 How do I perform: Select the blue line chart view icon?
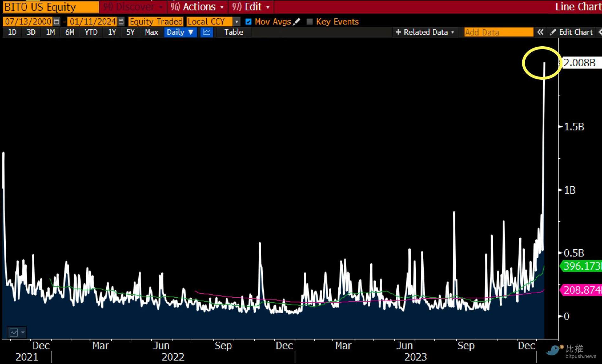coord(207,32)
